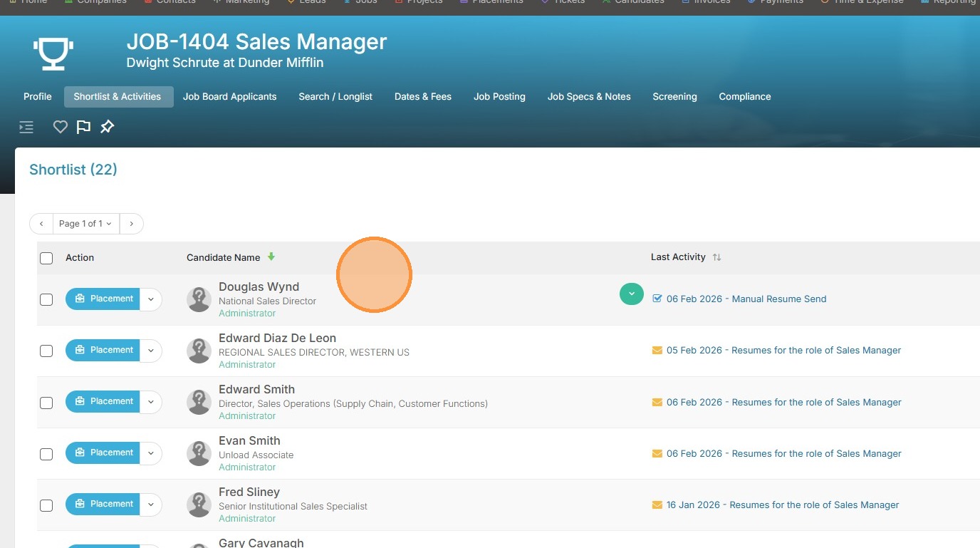
Task: Open Placement dropdown arrow for Edward Smith
Action: click(151, 402)
